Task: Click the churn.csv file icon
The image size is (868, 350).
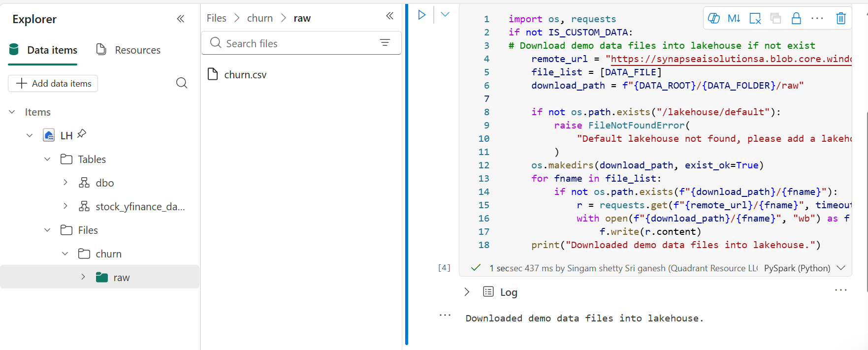Action: [x=213, y=74]
